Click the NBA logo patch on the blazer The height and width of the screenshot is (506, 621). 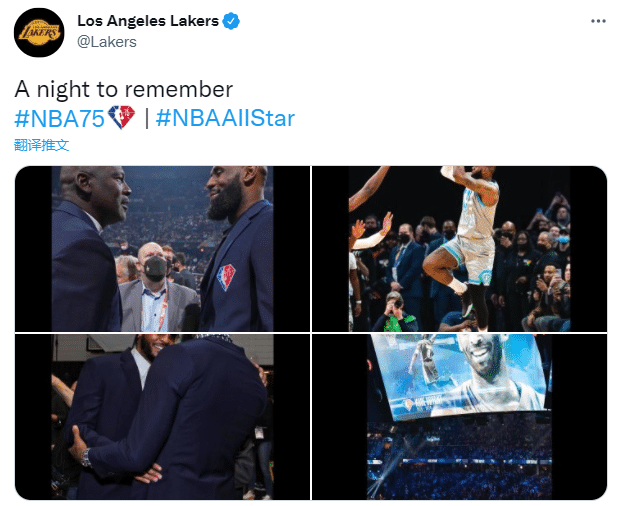pyautogui.click(x=226, y=277)
